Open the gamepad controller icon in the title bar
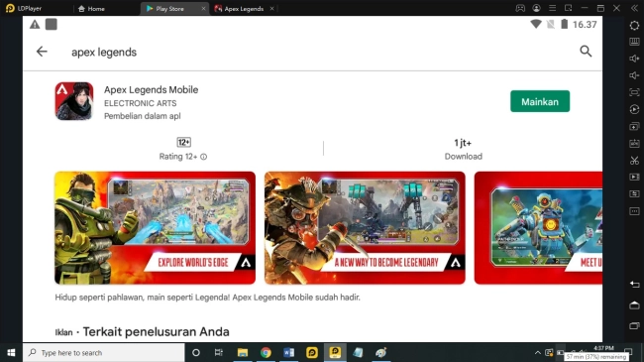The height and width of the screenshot is (362, 644). click(x=520, y=8)
